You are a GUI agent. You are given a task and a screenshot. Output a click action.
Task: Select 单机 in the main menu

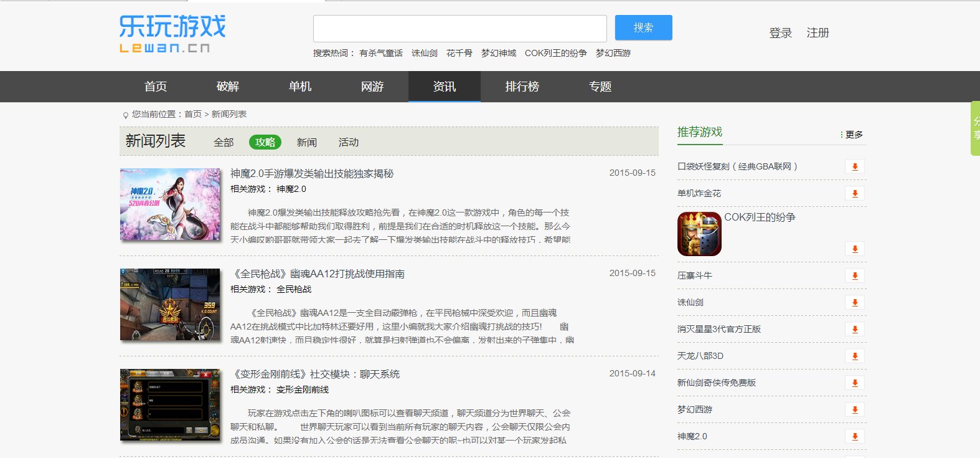point(300,87)
